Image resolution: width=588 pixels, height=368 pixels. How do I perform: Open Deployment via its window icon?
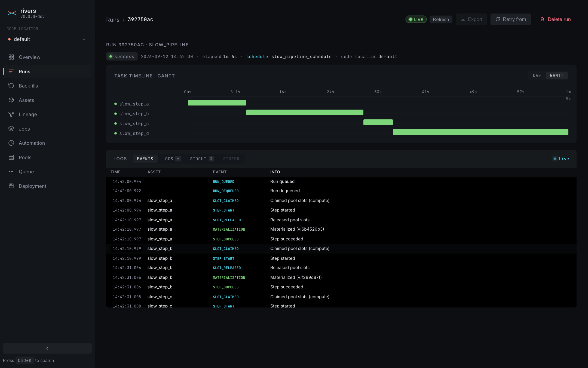11,186
